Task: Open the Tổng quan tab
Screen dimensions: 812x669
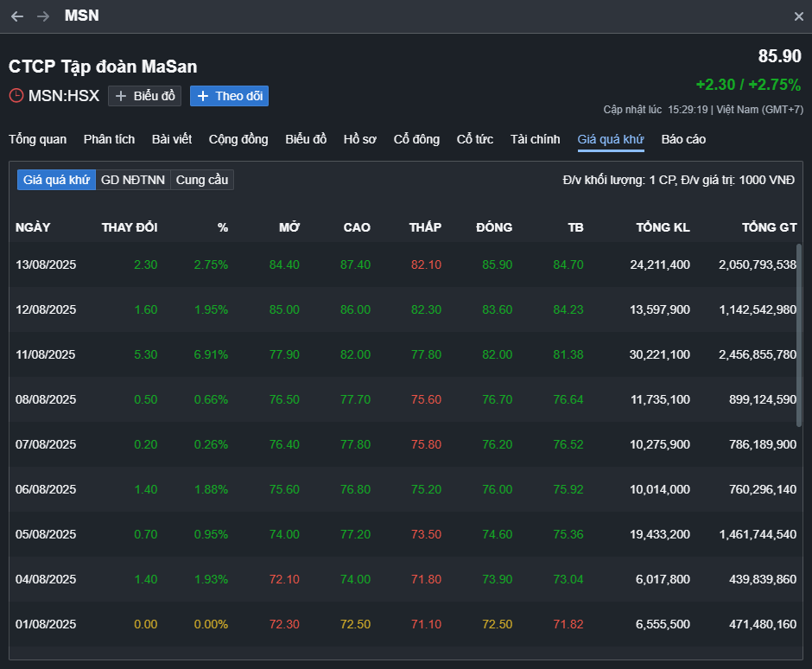Action: click(38, 139)
